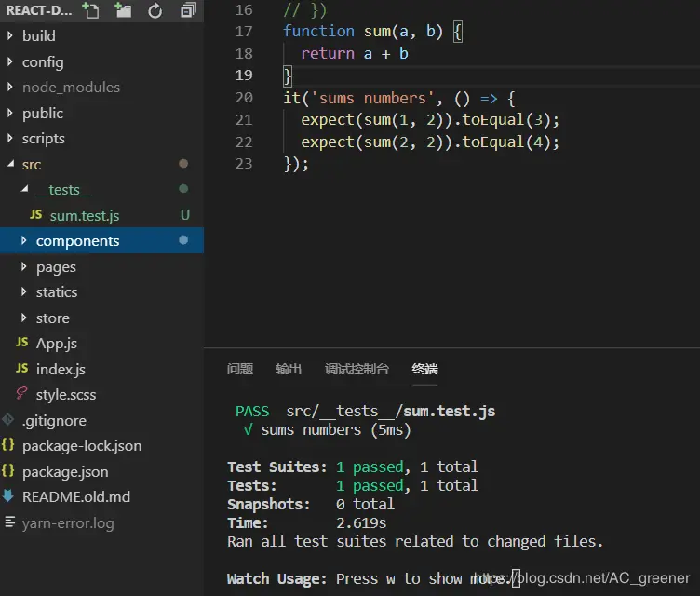Click 'sums numbers' string on line 20
Image resolution: width=700 pixels, height=596 pixels.
[x=372, y=98]
